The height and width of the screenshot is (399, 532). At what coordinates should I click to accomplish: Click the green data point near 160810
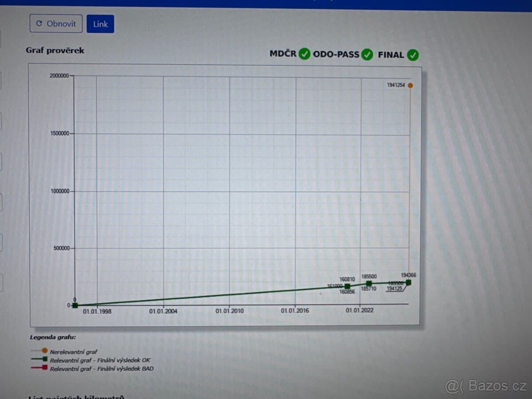[x=348, y=286]
